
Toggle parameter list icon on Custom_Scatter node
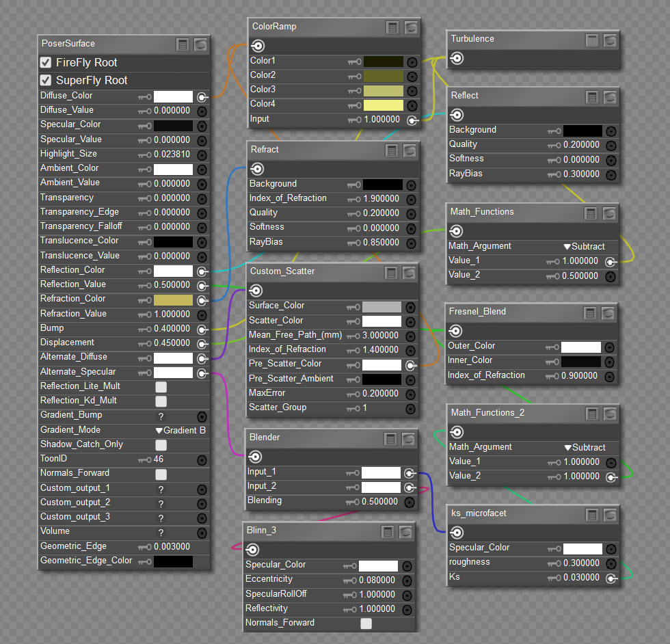(x=391, y=273)
